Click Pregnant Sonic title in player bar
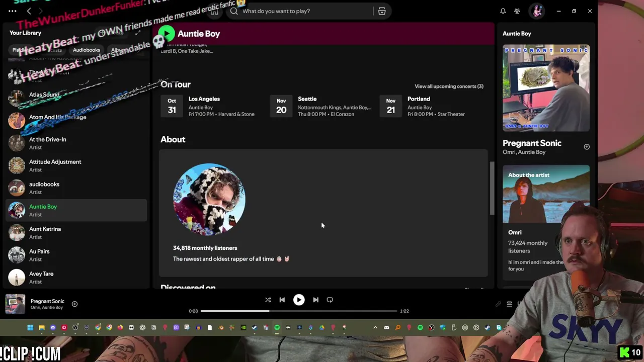644x362 pixels. [x=47, y=301]
